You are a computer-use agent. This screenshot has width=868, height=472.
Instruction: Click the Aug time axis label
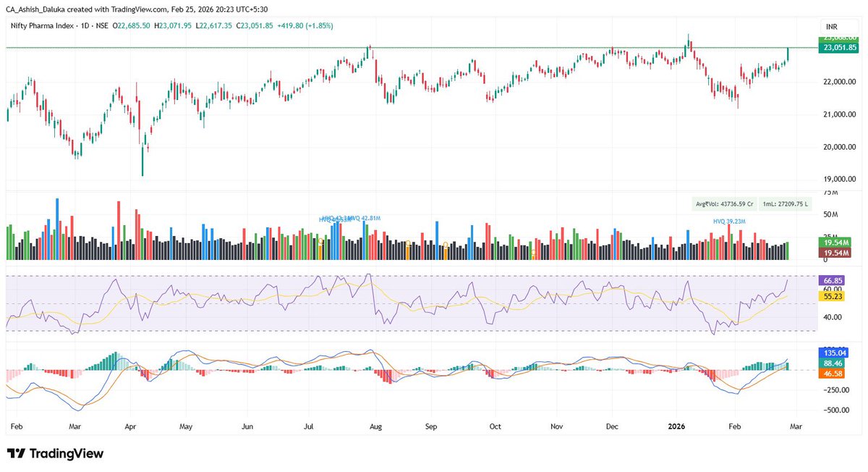(375, 428)
